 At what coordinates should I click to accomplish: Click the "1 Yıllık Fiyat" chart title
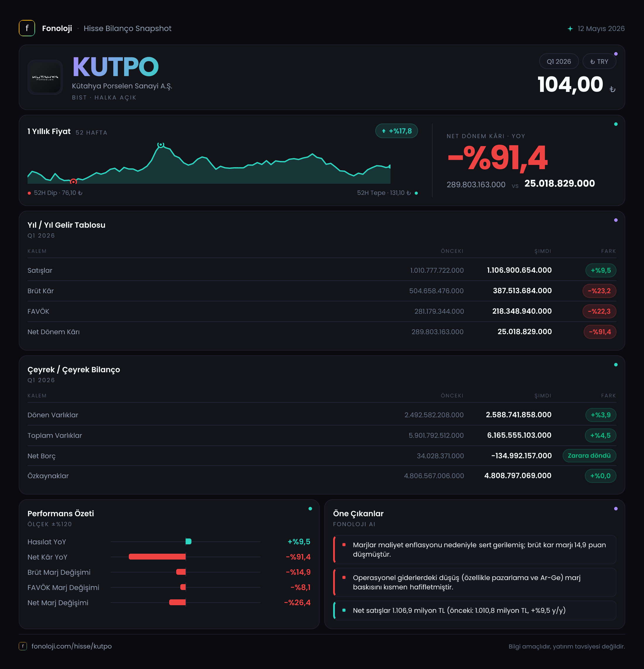tap(49, 131)
